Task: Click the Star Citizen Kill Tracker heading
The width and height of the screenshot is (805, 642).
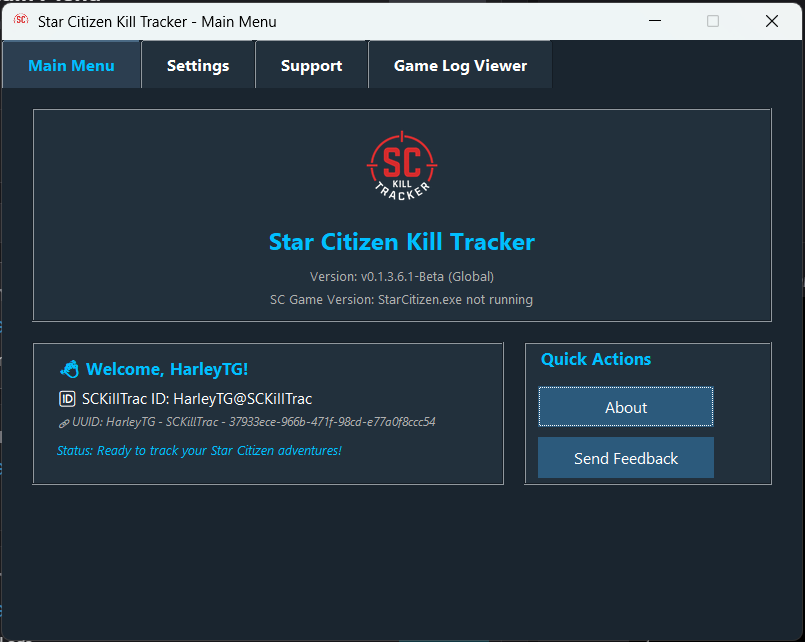Action: tap(402, 241)
